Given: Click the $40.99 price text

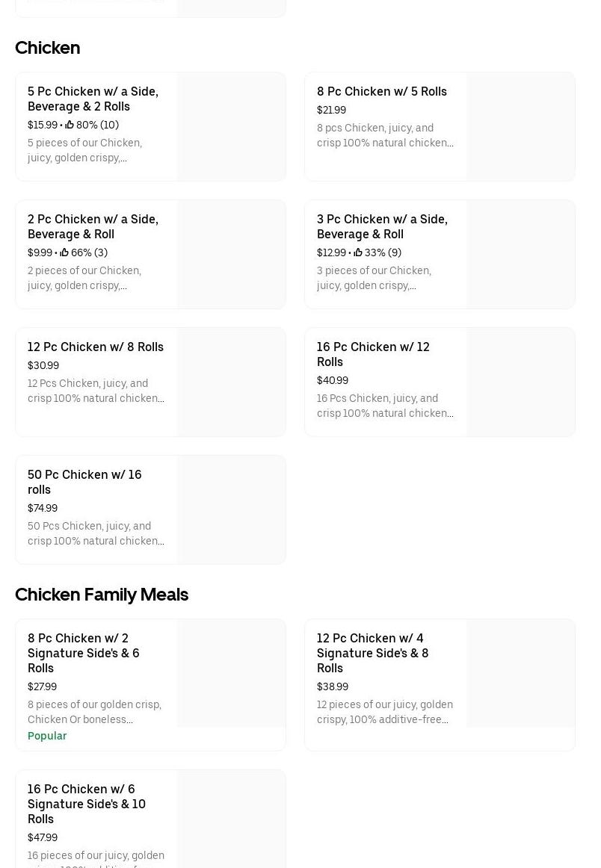Looking at the screenshot, I should (333, 380).
